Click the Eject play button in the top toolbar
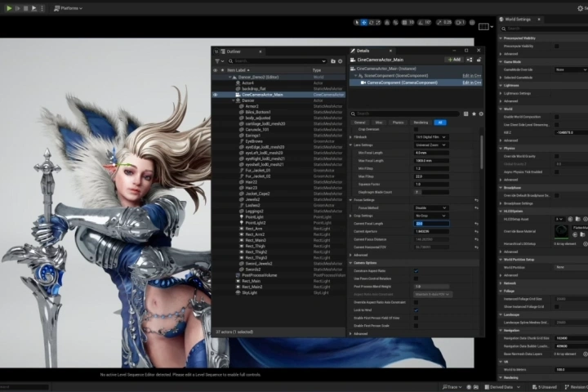The width and height of the screenshot is (588, 392). point(34,8)
